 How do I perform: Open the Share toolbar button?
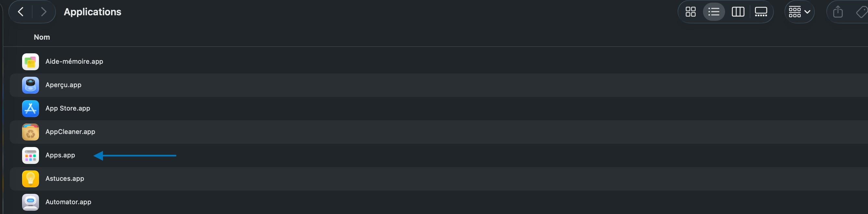[838, 12]
